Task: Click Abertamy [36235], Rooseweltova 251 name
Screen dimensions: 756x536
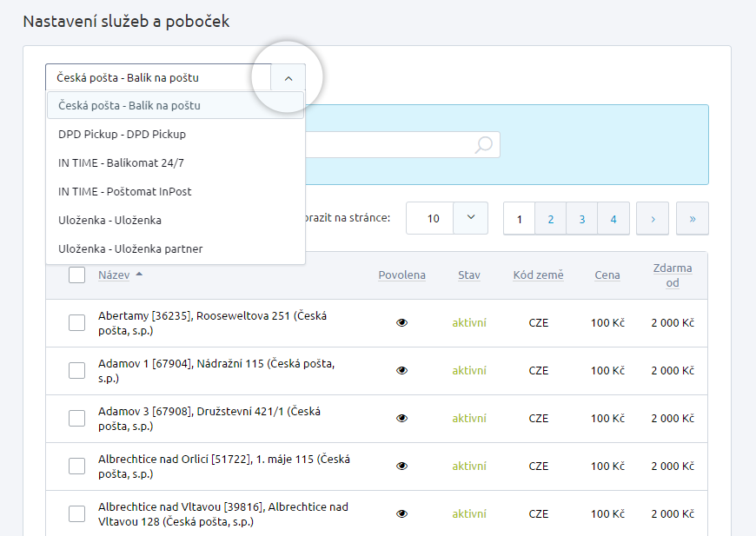Action: click(213, 323)
